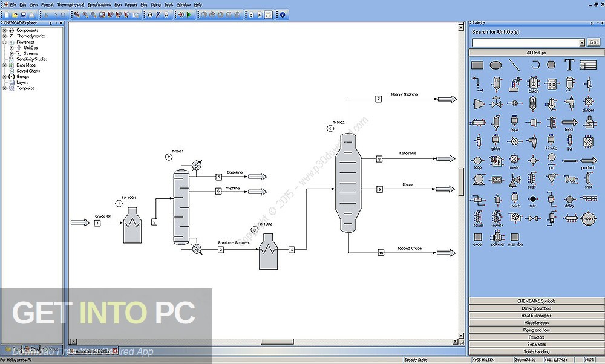Collapse the Flowsheet tree node
The height and width of the screenshot is (364, 605).
coord(5,42)
